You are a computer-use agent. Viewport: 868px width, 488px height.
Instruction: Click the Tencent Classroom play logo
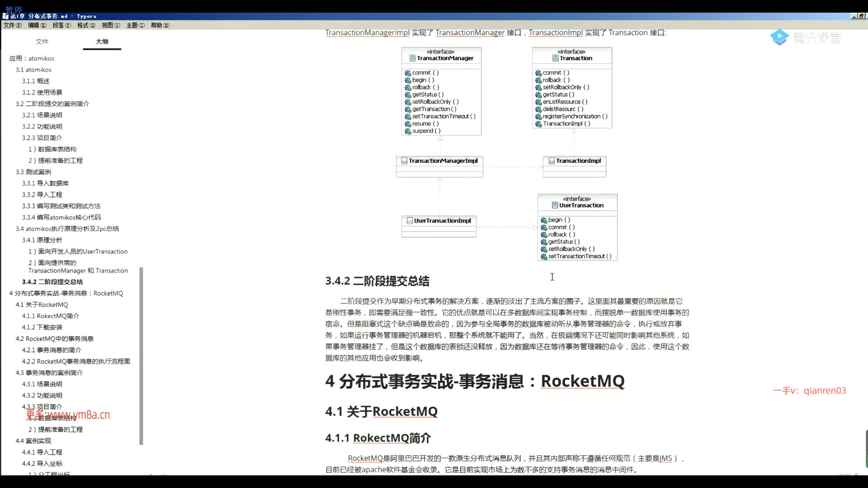779,38
